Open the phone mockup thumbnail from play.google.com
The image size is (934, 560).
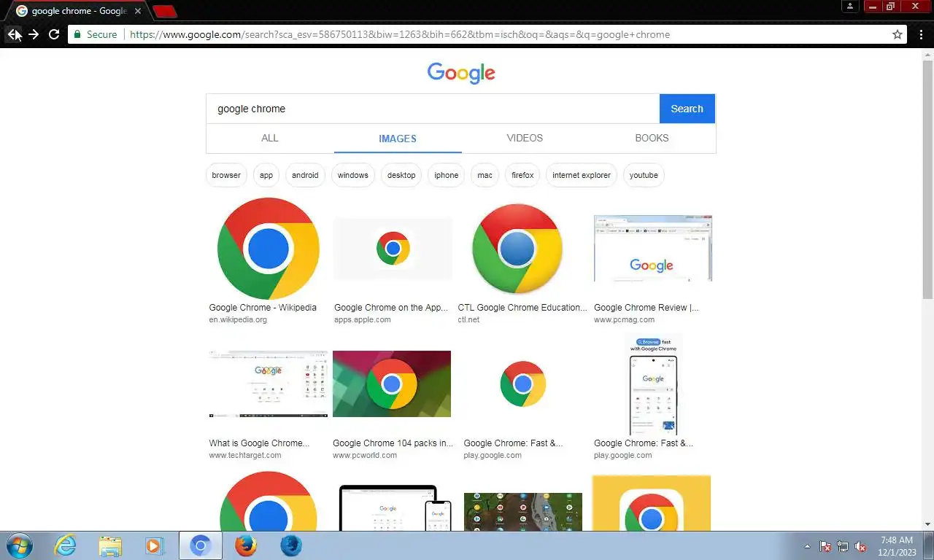pos(653,384)
